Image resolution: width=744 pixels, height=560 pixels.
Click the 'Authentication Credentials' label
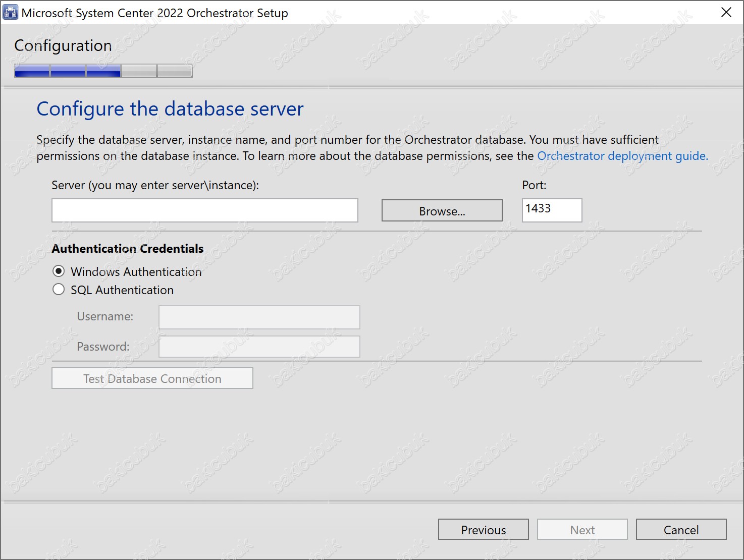128,249
